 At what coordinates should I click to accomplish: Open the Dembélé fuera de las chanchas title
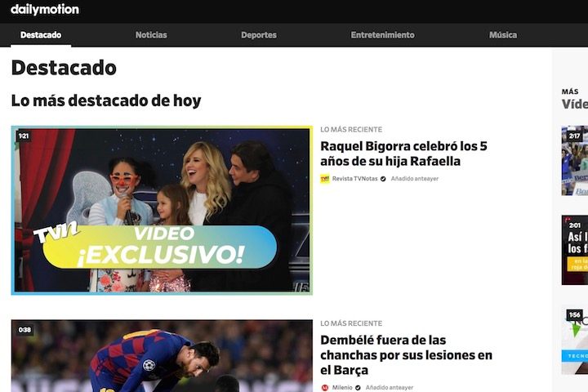(x=406, y=355)
